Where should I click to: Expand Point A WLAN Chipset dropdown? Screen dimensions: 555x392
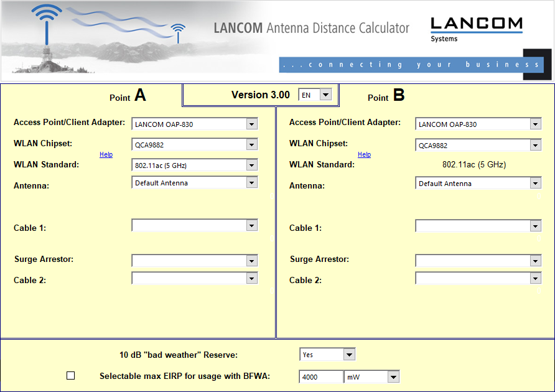(x=194, y=145)
